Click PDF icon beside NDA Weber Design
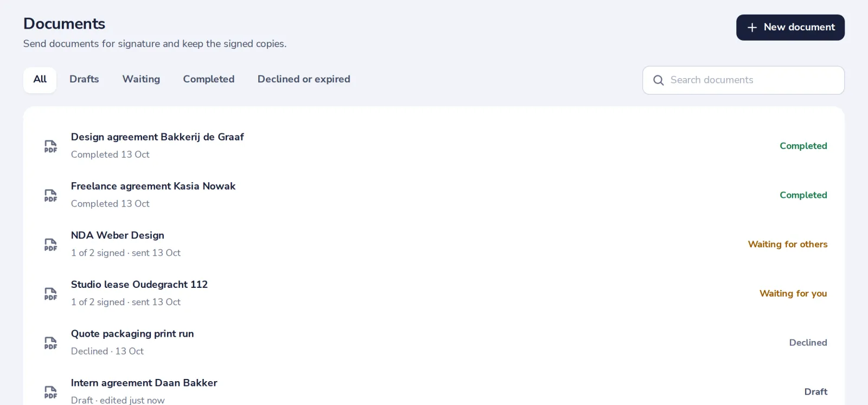Image resolution: width=868 pixels, height=405 pixels. pos(50,245)
